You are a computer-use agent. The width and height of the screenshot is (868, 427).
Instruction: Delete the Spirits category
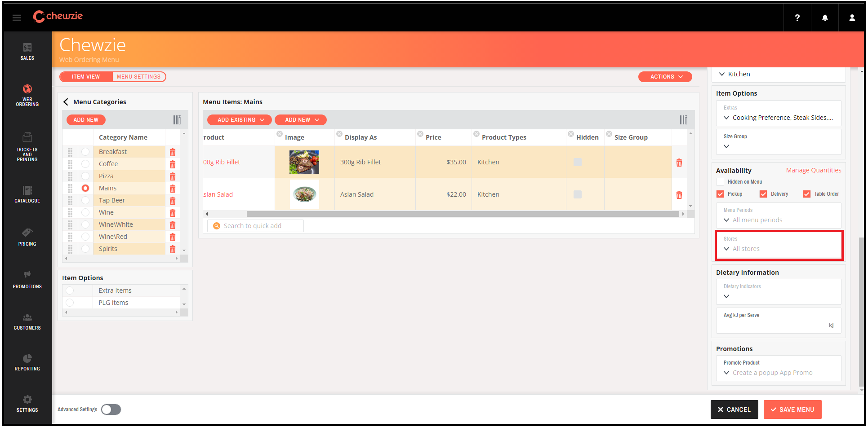pos(173,249)
